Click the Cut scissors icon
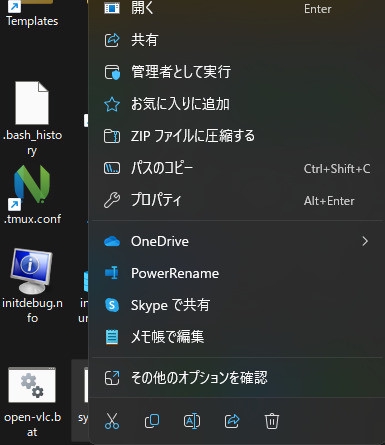Viewport: 385px width, 445px height. click(112, 421)
